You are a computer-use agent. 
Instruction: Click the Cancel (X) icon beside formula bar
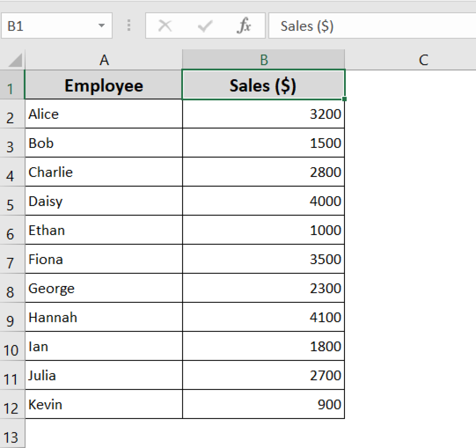click(165, 26)
